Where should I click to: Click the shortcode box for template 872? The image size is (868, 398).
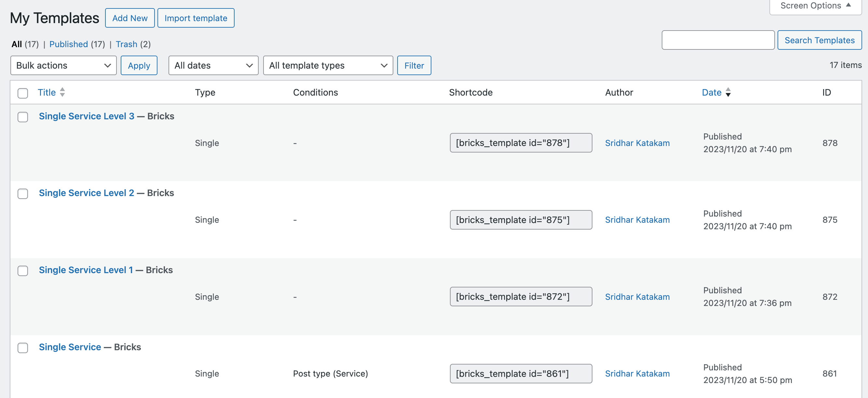(521, 296)
